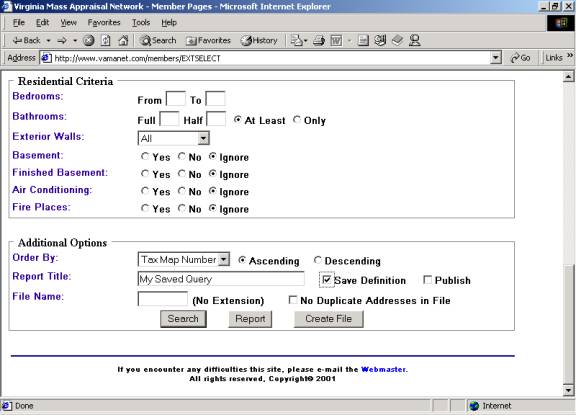
Task: Open the Tools menu
Action: [x=141, y=22]
